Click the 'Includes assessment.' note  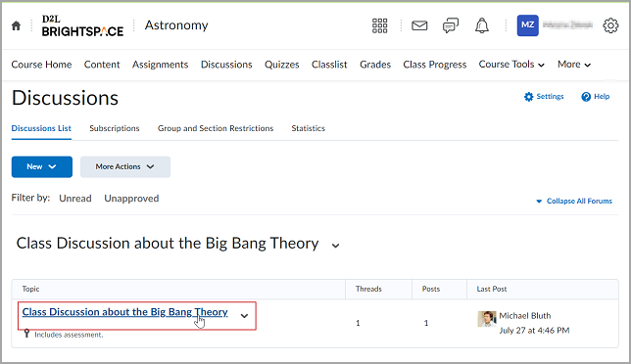coord(69,335)
